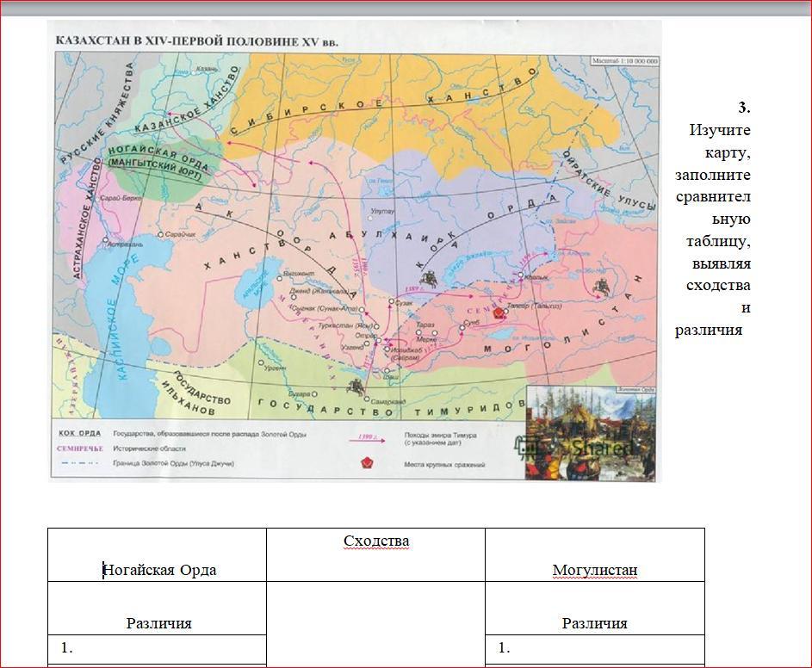Click the horseman icon near Кок Орда label

(429, 279)
